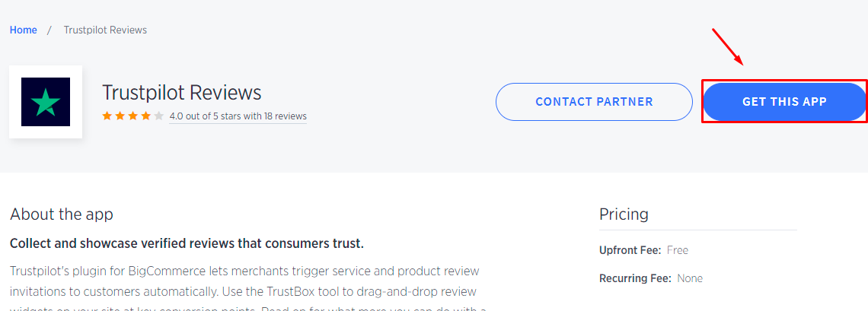This screenshot has width=868, height=311.
Task: Click the fourth orange rating star
Action: (146, 116)
